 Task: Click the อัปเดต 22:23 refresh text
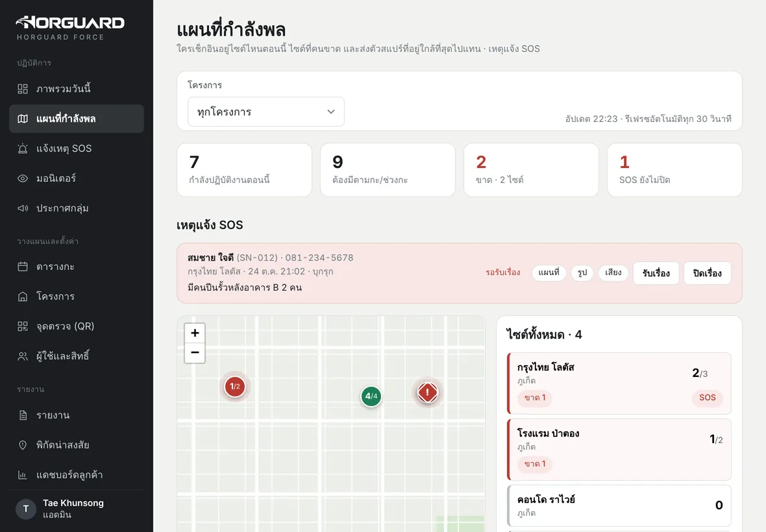coord(649,119)
